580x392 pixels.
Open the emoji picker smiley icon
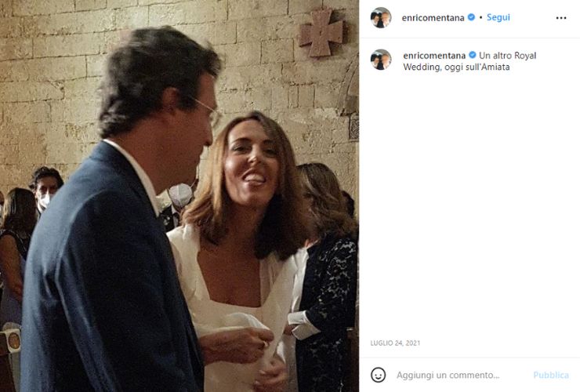[x=378, y=375]
